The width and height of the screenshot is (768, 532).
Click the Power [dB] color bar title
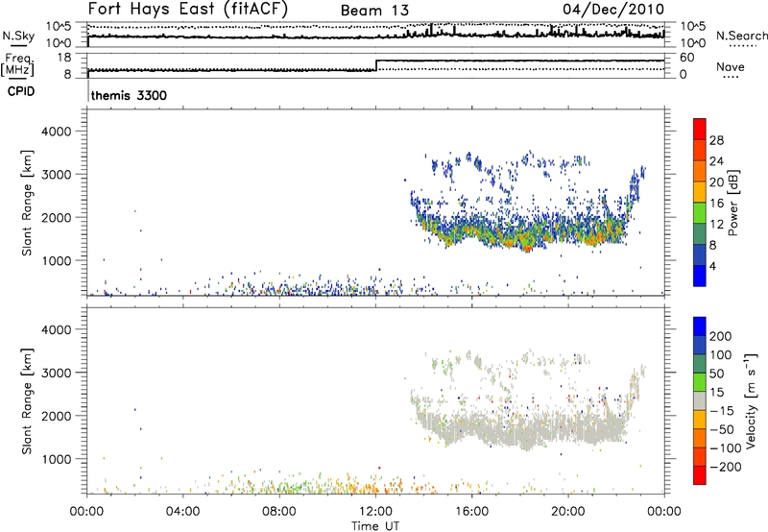(732, 203)
